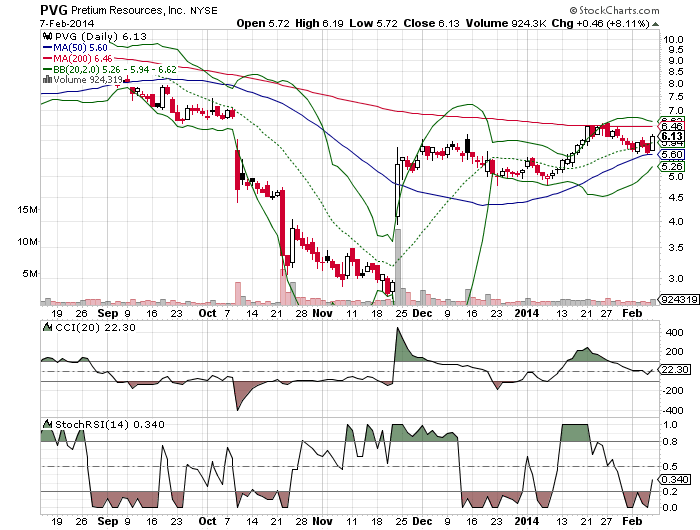This screenshot has height=530, width=700.
Task: Click the 0.8 label on StochRSI scale
Action: pyautogui.click(x=670, y=442)
